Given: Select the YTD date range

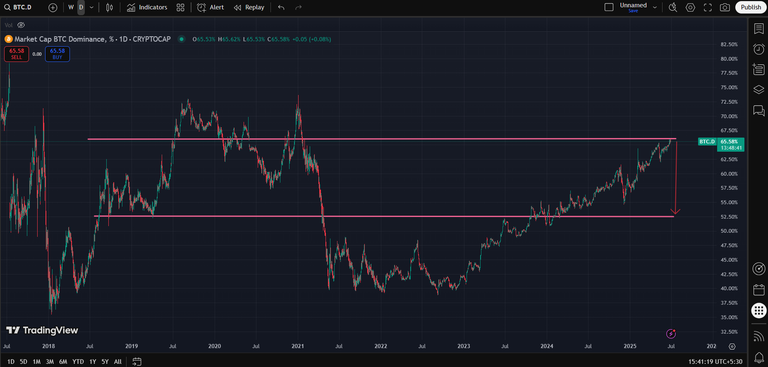Looking at the screenshot, I should (x=77, y=362).
